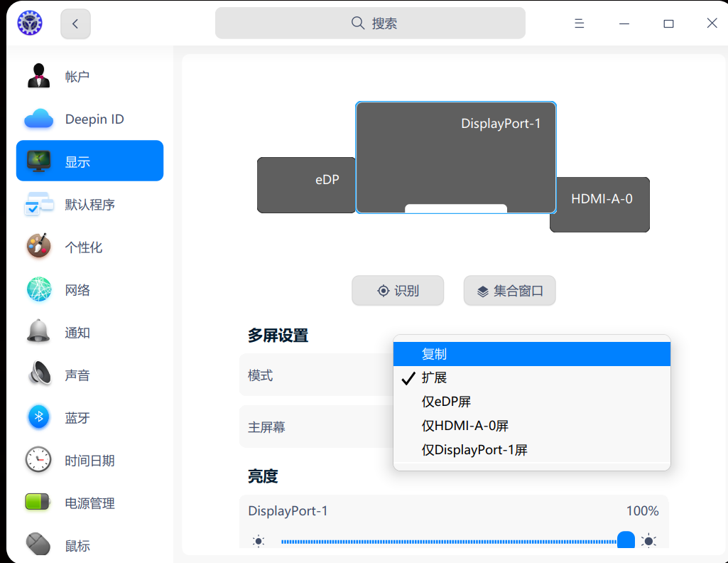Open the 默认程序 (Default Apps) icon
728x563 pixels.
[39, 204]
